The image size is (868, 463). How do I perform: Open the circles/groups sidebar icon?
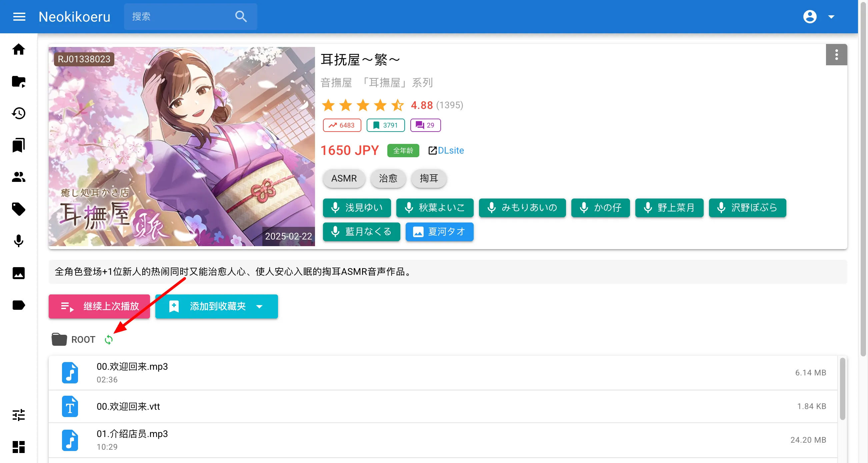tap(19, 177)
